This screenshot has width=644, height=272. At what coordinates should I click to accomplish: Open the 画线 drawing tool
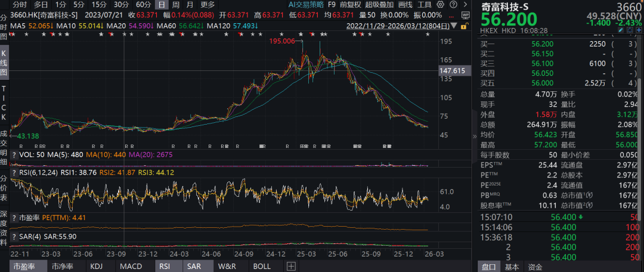pos(405,5)
